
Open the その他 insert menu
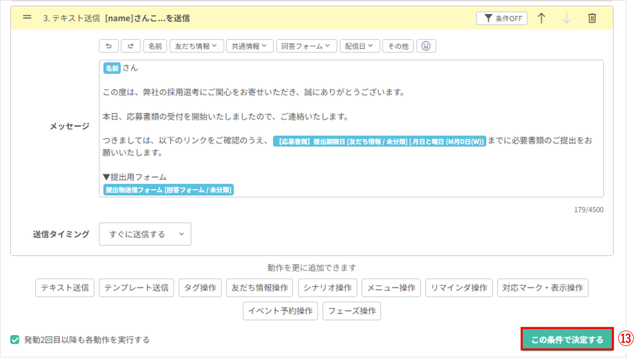398,46
